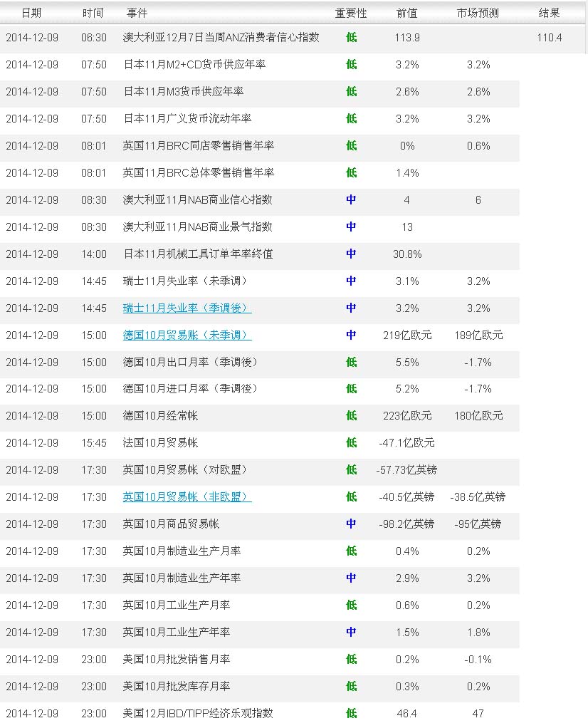588x728 pixels.
Task: Select event 美国10月批发库存月率
Action: 177,686
